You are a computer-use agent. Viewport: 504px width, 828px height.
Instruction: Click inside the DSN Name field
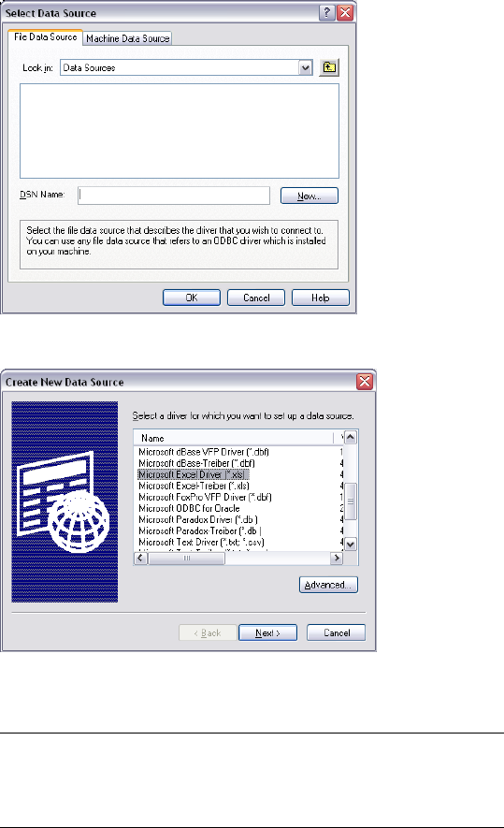point(174,196)
